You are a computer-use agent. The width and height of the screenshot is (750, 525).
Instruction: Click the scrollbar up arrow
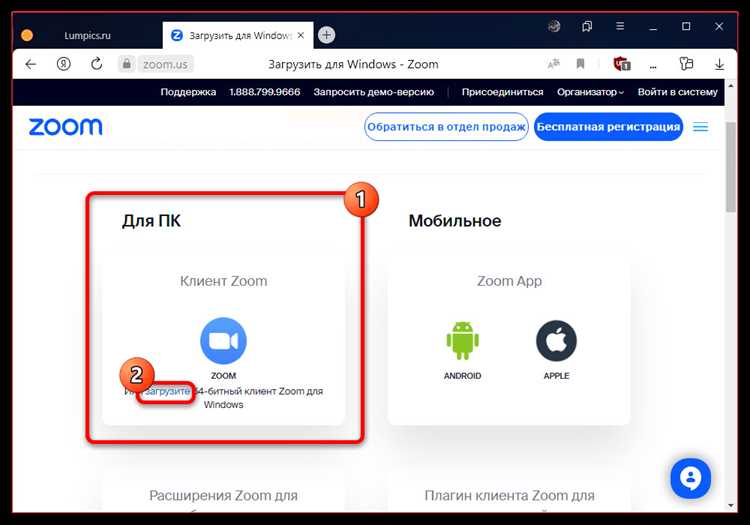tap(730, 87)
